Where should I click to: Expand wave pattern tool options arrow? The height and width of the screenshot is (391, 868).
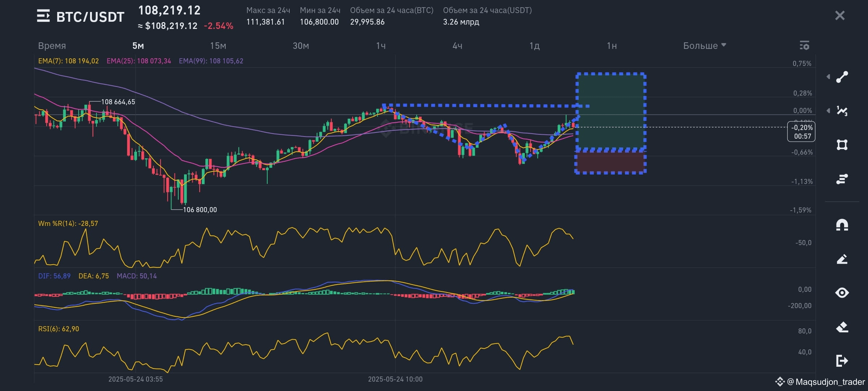[x=828, y=110]
